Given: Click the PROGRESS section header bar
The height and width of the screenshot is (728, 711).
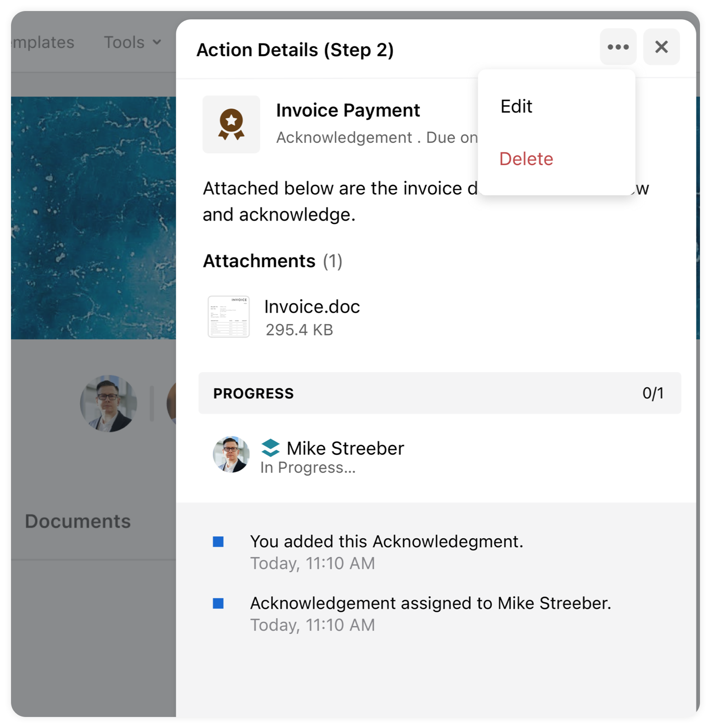Looking at the screenshot, I should (x=440, y=393).
